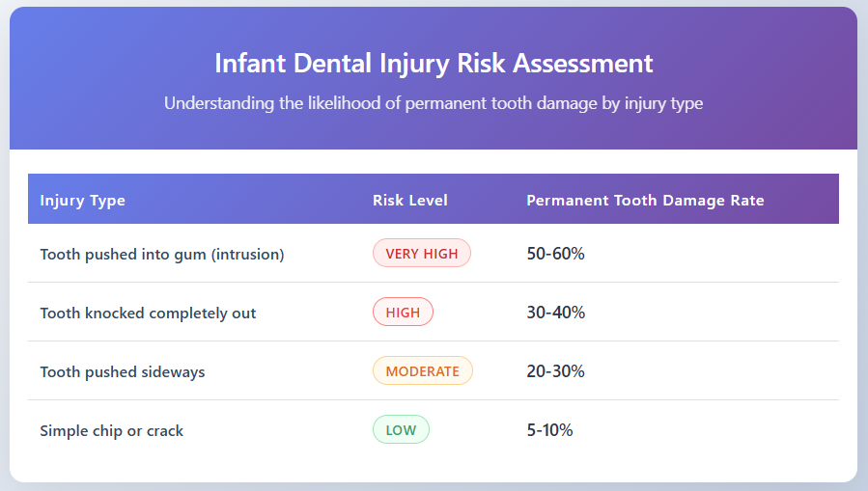The image size is (868, 491).
Task: Click the VERY HIGH risk badge
Action: point(422,254)
